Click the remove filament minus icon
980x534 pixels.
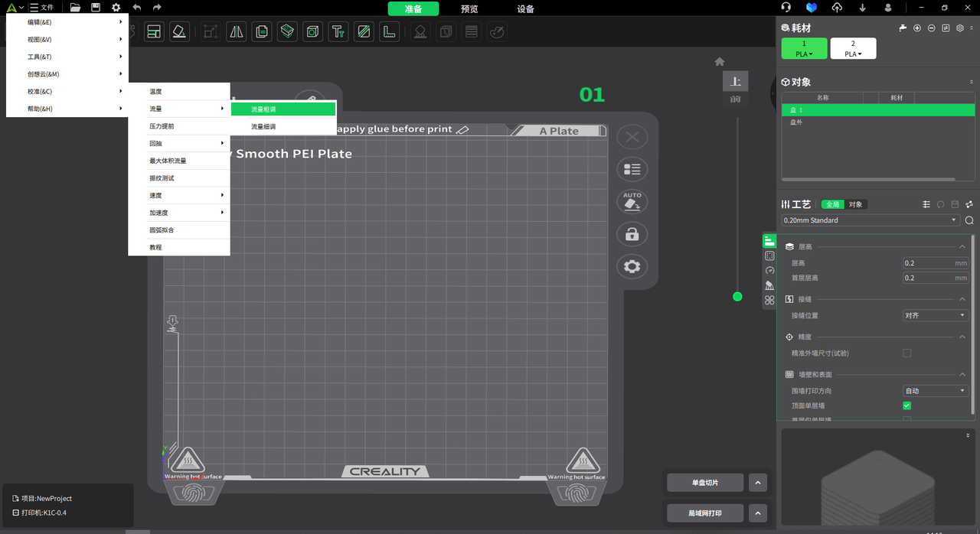coord(931,28)
